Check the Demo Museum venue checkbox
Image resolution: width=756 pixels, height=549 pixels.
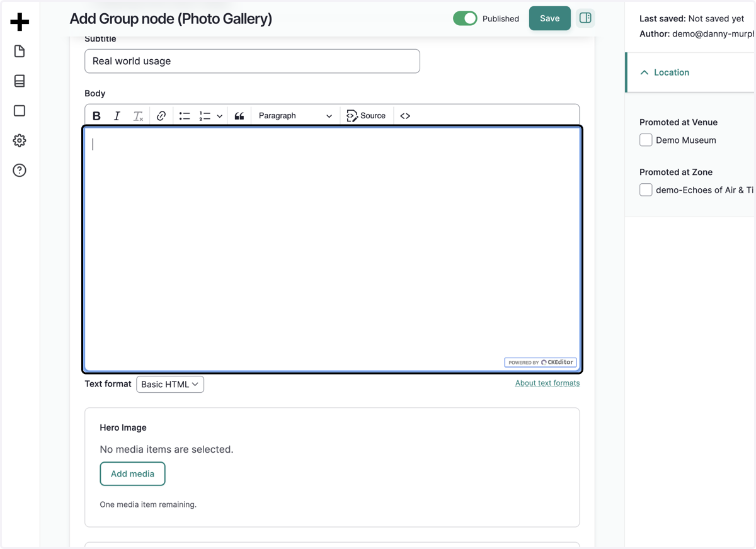pyautogui.click(x=646, y=140)
